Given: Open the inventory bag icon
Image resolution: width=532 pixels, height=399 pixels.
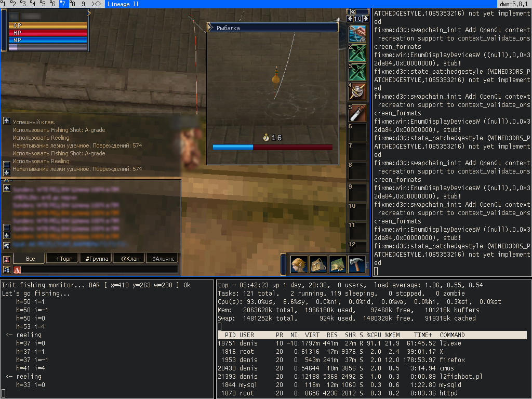Looking at the screenshot, I should pyautogui.click(x=318, y=264).
